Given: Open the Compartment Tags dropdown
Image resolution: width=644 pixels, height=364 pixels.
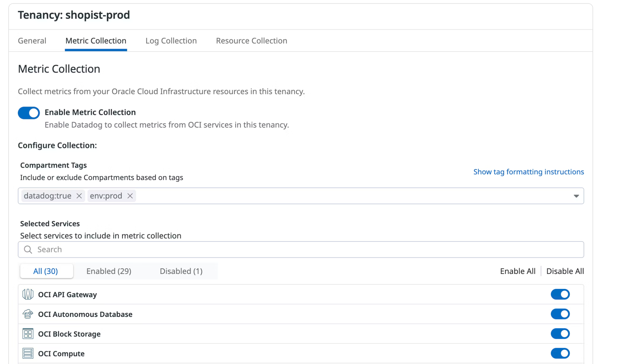Looking at the screenshot, I should click(576, 196).
